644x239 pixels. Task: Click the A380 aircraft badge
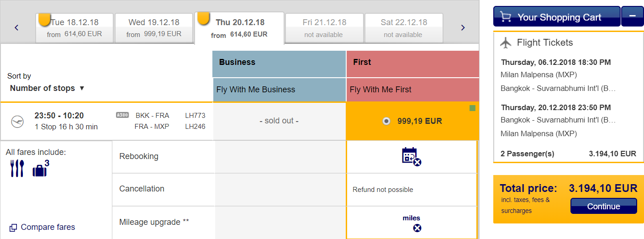coord(122,115)
